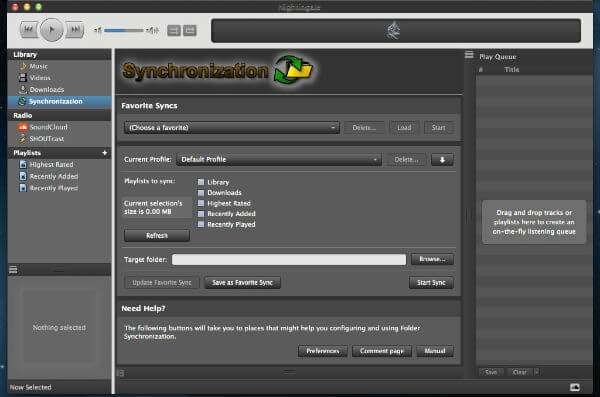Check the Library playlist checkbox
The width and height of the screenshot is (600, 397).
point(201,182)
